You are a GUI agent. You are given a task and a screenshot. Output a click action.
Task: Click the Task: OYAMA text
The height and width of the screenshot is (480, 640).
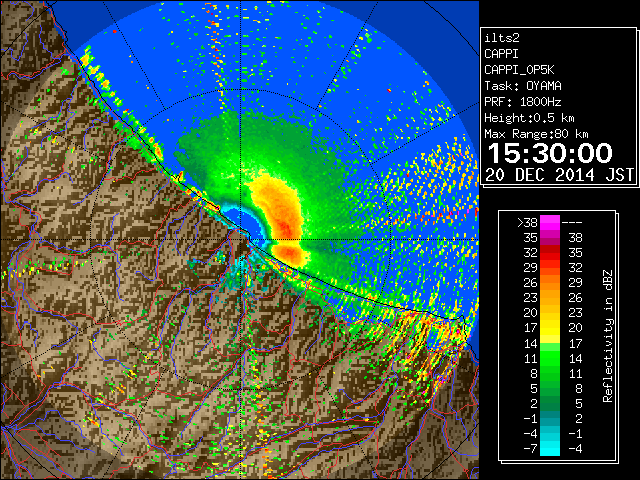coord(523,86)
